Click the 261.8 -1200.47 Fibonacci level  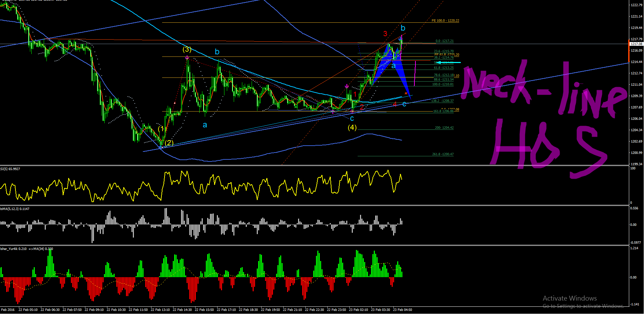tap(443, 154)
